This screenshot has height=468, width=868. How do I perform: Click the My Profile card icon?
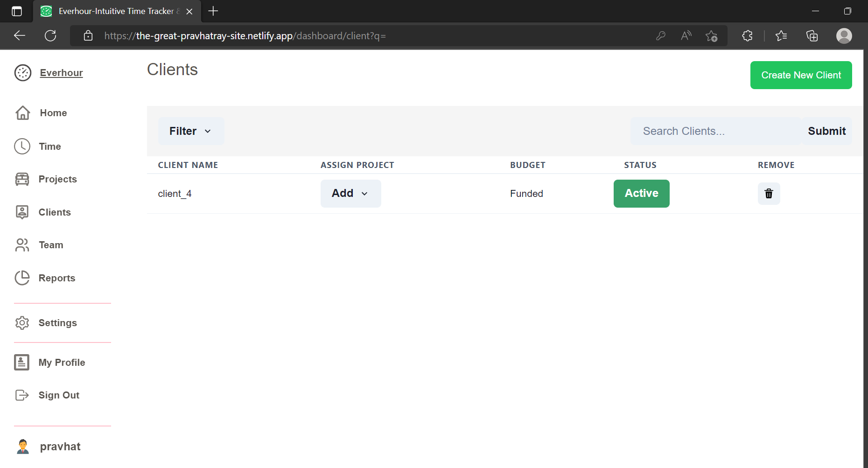(22, 363)
